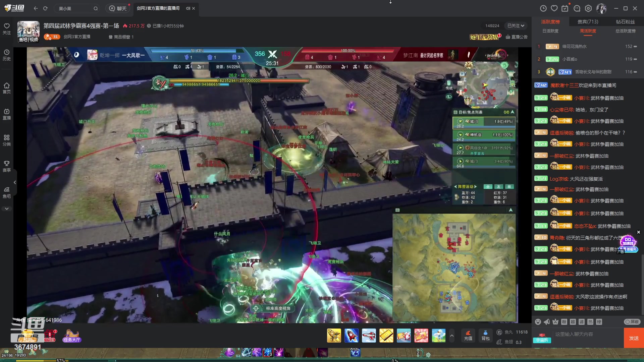Screen dimensions: 644x362
Task: Switch to 钻石粉丝 tab
Action: 625,22
